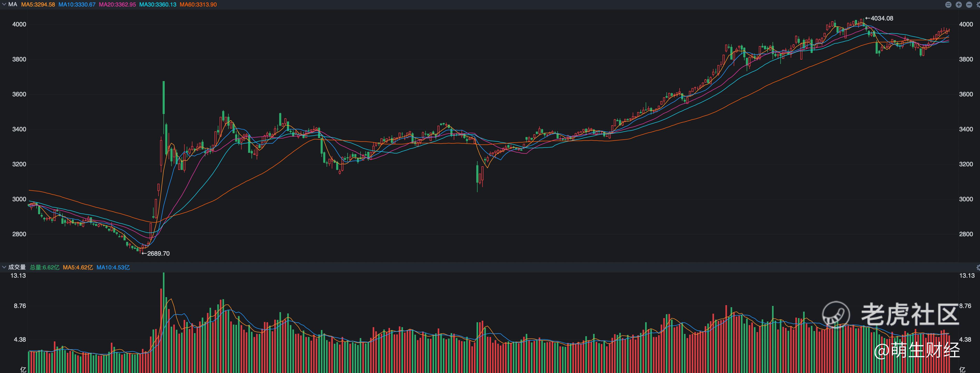Select the MA60:3313.90 indicator label
The width and height of the screenshot is (980, 373).
tap(198, 5)
